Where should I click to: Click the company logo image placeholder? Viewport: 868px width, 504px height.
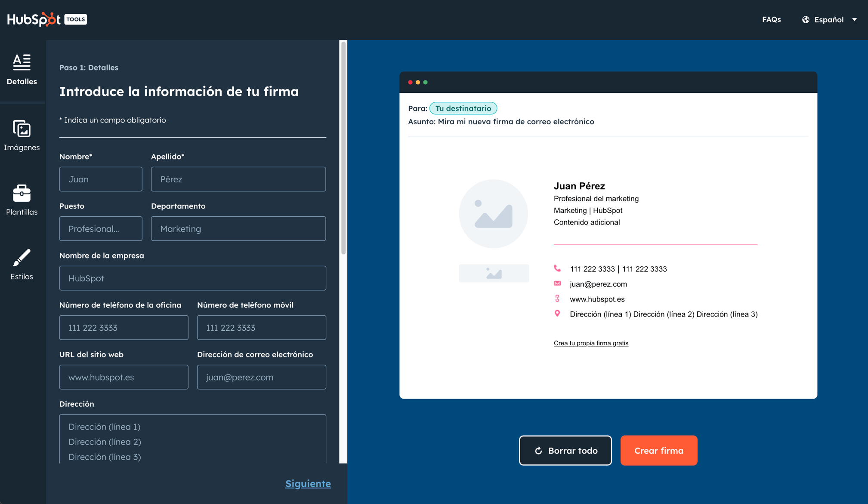pos(494,273)
